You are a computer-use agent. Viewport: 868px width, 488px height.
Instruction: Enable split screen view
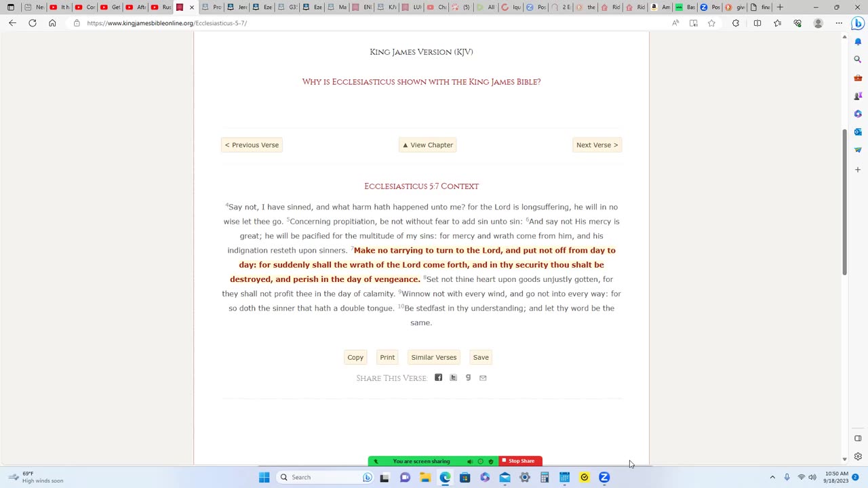click(757, 23)
